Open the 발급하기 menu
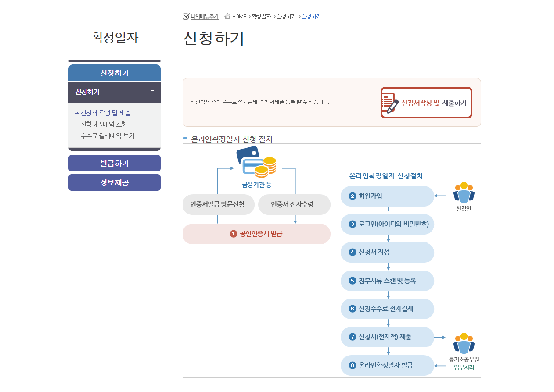Viewport: 554px width, 392px height. [115, 163]
